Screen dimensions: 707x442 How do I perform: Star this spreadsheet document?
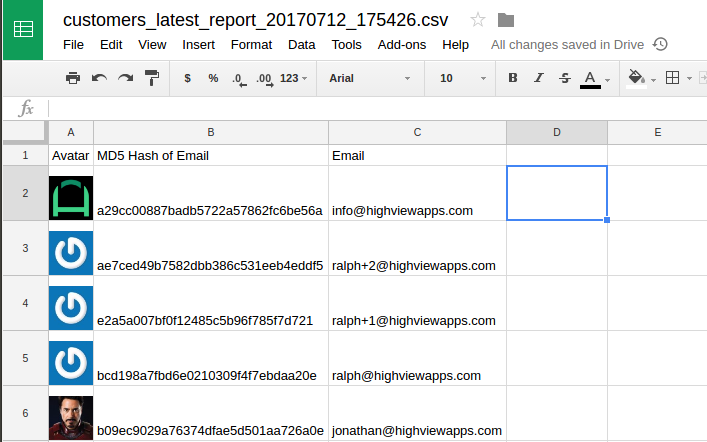pyautogui.click(x=478, y=20)
